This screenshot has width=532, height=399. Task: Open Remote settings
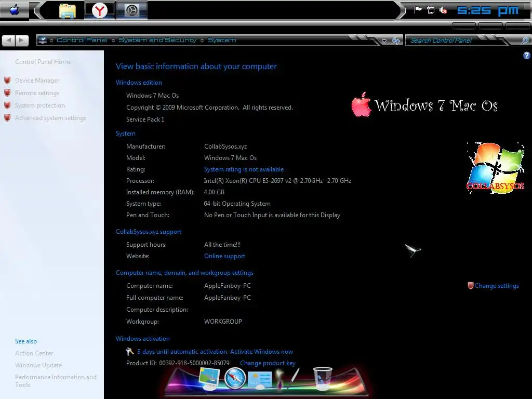37,93
